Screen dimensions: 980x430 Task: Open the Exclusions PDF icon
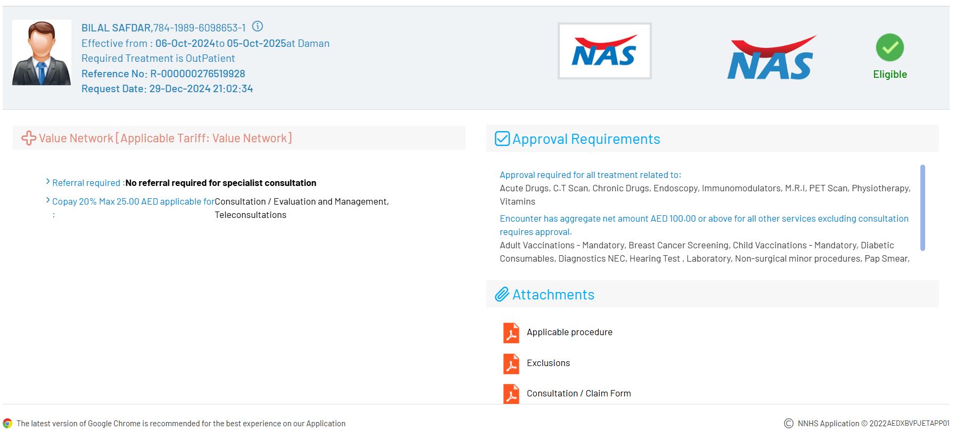(x=511, y=364)
